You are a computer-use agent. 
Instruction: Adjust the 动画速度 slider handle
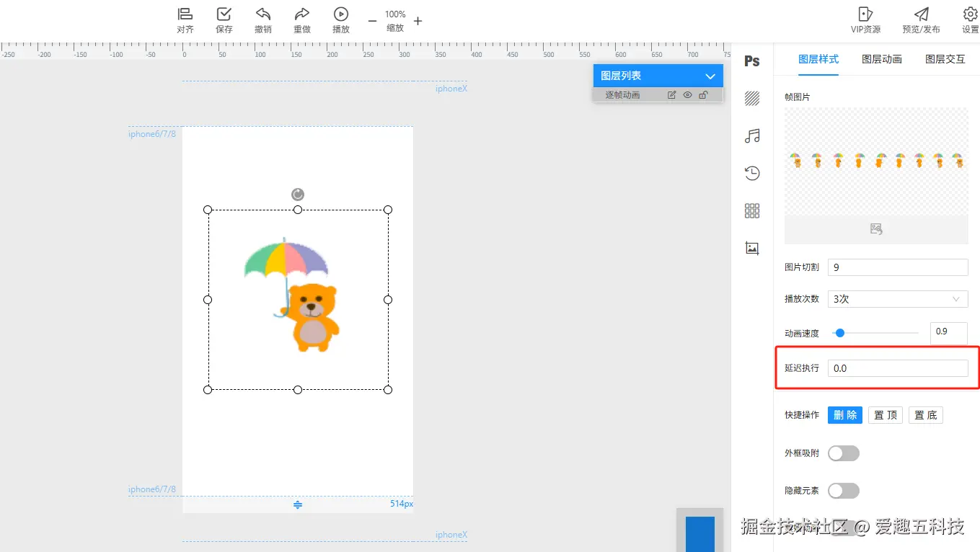[839, 333]
